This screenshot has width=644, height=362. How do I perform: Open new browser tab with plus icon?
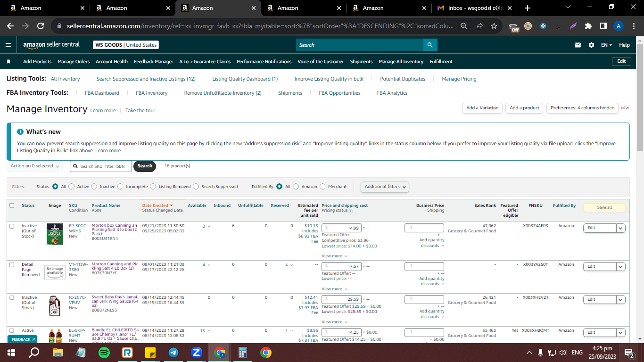click(x=527, y=8)
